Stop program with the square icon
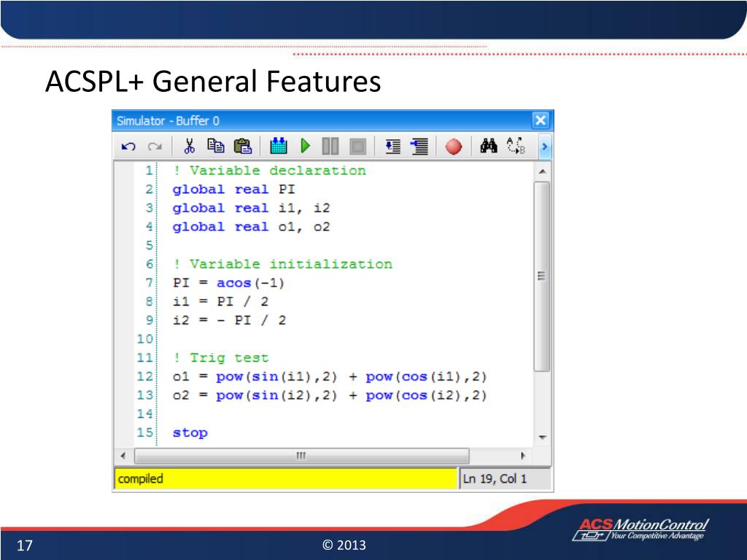 click(x=357, y=146)
